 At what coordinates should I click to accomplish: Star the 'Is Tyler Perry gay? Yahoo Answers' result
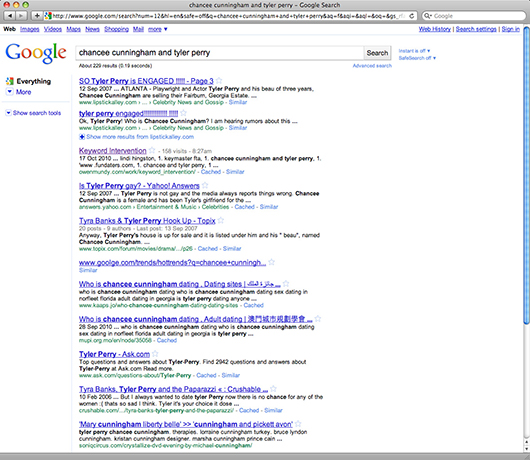[205, 185]
